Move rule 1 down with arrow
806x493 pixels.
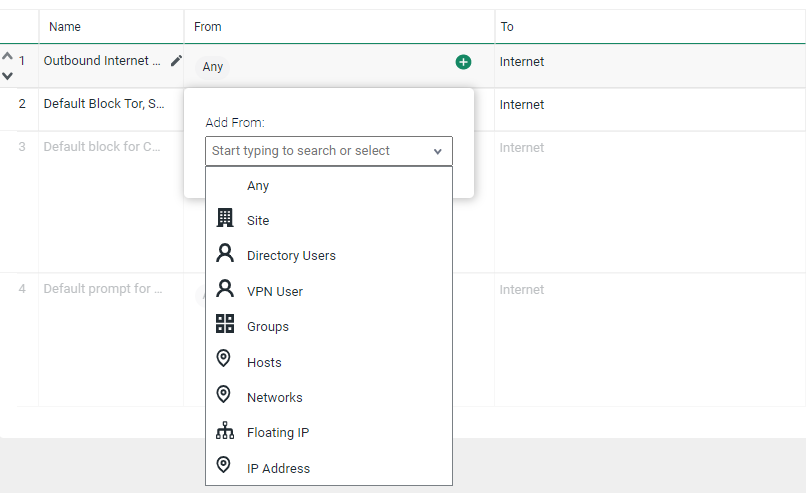point(7,75)
